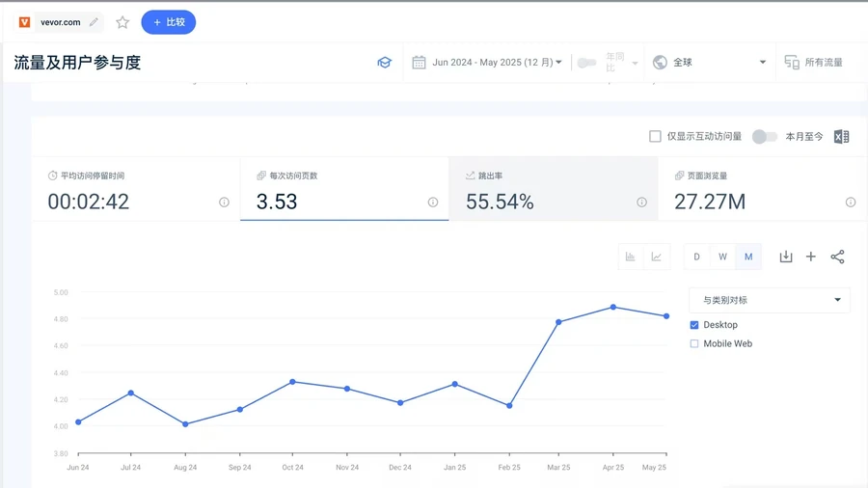The width and height of the screenshot is (868, 488).
Task: Open the 与类别对标 benchmark dropdown
Action: [770, 300]
